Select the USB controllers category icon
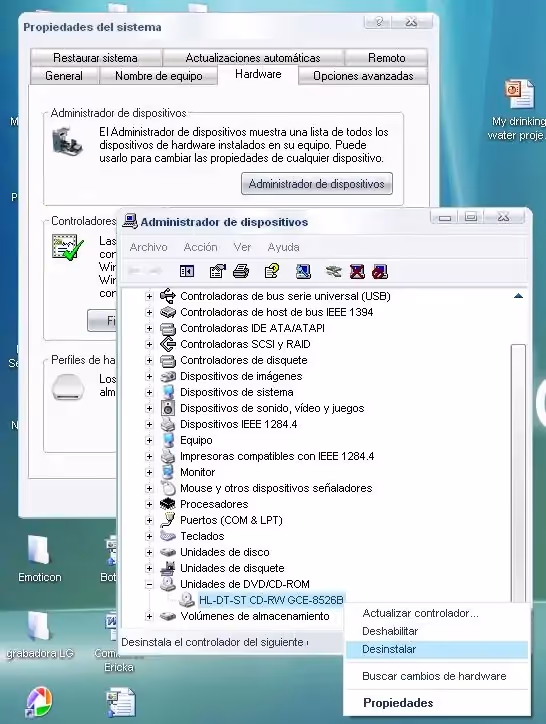 [x=168, y=296]
